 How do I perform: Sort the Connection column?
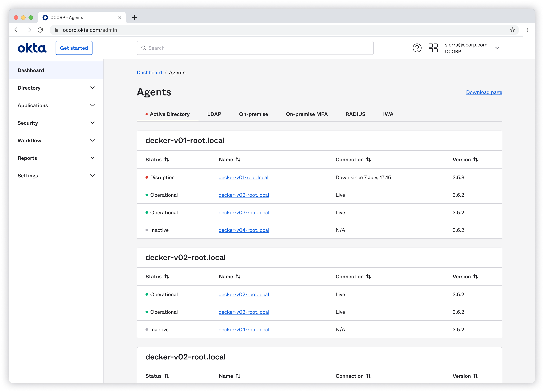[353, 159]
